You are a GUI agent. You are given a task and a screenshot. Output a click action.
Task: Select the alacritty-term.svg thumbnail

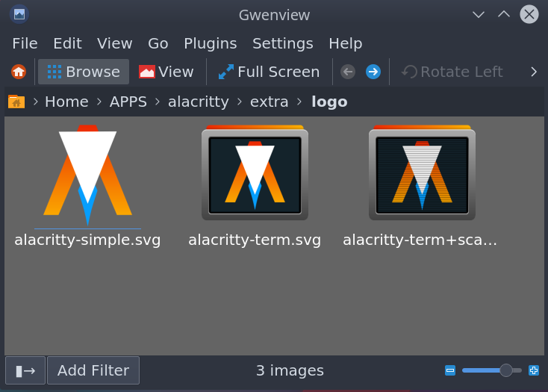tap(255, 172)
